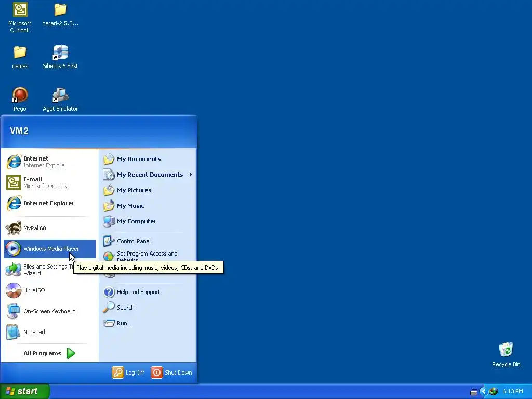This screenshot has width=532, height=399.
Task: Open the Run... dialog
Action: [x=148, y=323]
